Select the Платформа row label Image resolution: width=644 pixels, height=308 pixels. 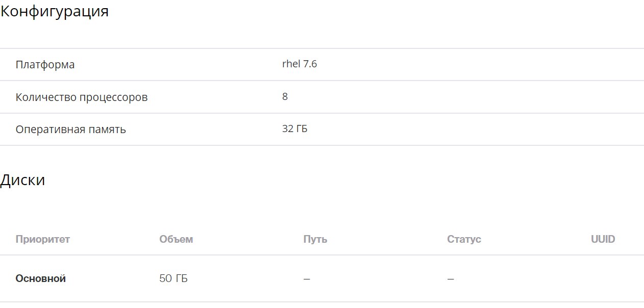pos(45,65)
